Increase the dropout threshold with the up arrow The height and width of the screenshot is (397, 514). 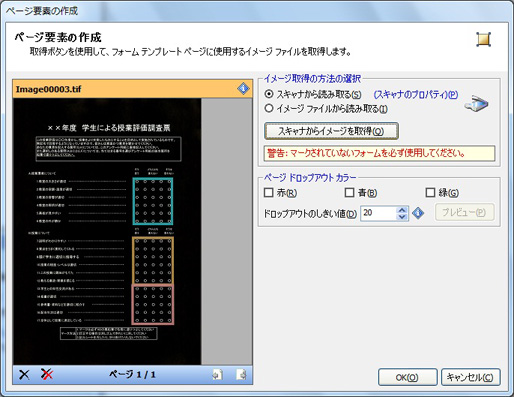coord(402,210)
